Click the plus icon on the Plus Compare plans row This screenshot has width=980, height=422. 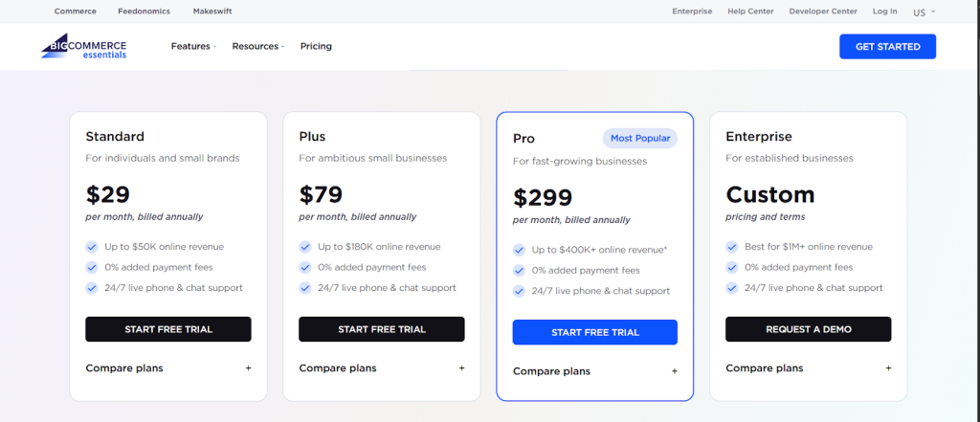coord(461,368)
